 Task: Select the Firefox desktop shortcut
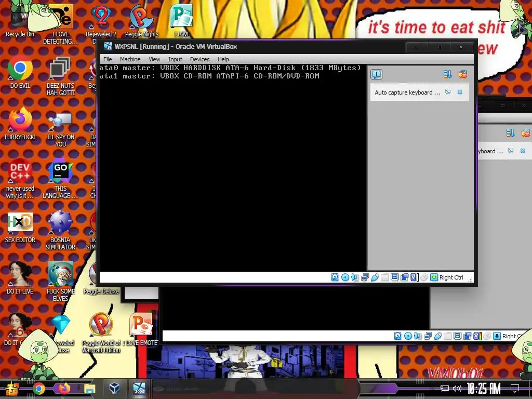(20, 124)
